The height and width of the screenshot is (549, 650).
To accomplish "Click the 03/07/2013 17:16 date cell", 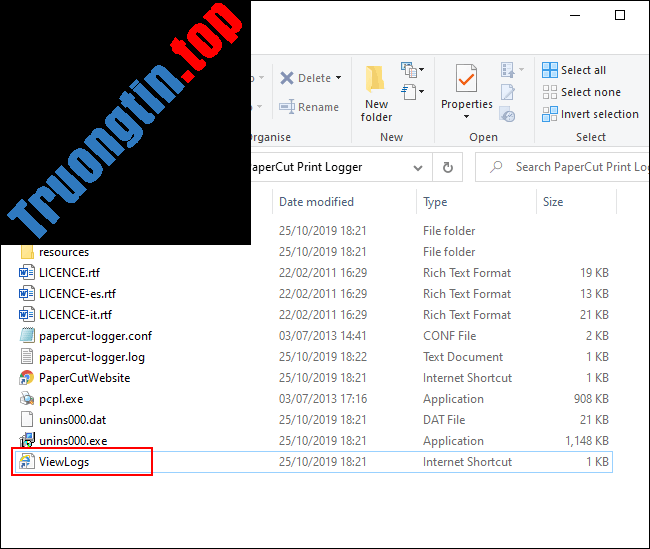I will [x=323, y=399].
